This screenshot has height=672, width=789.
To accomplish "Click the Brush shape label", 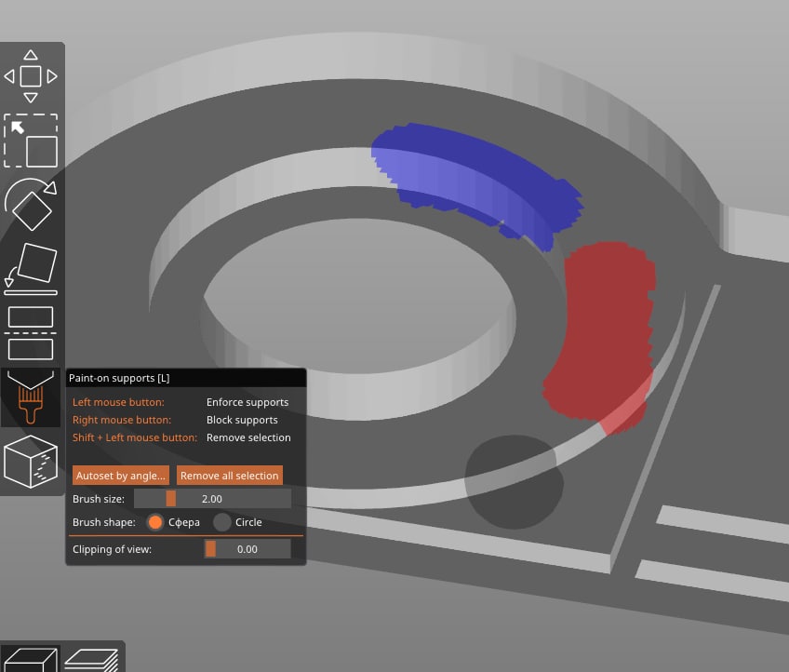I will pos(104,522).
